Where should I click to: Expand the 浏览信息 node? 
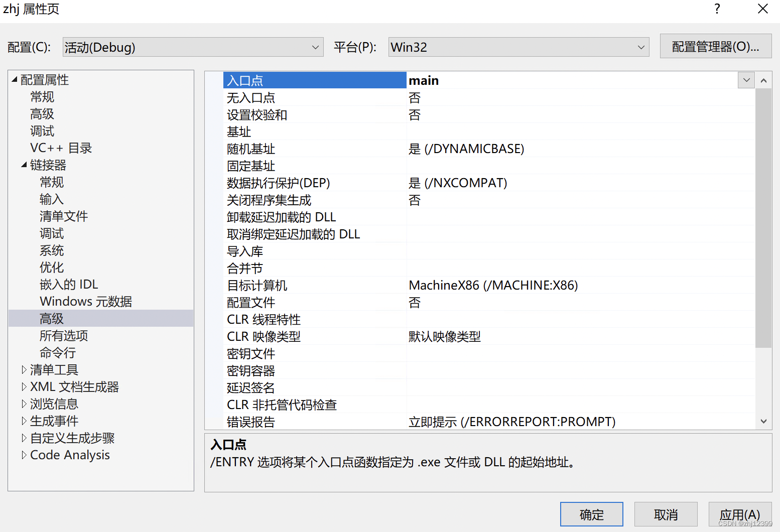[x=24, y=404]
